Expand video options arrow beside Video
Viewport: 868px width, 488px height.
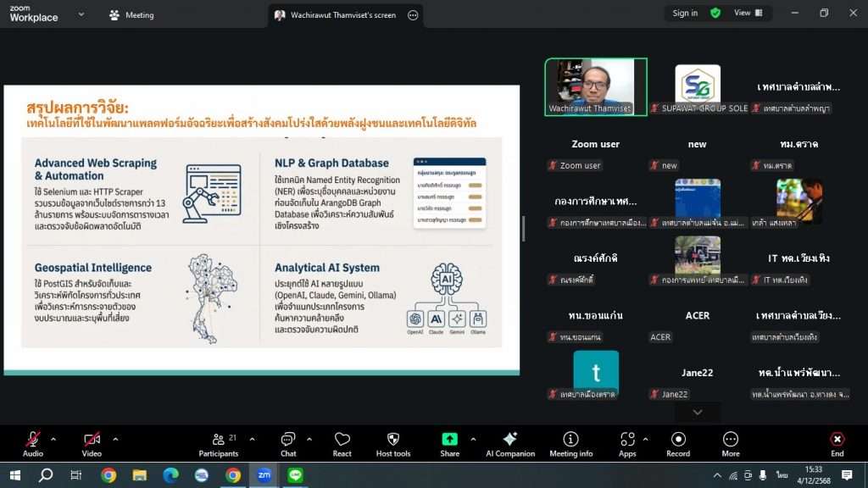(x=115, y=439)
